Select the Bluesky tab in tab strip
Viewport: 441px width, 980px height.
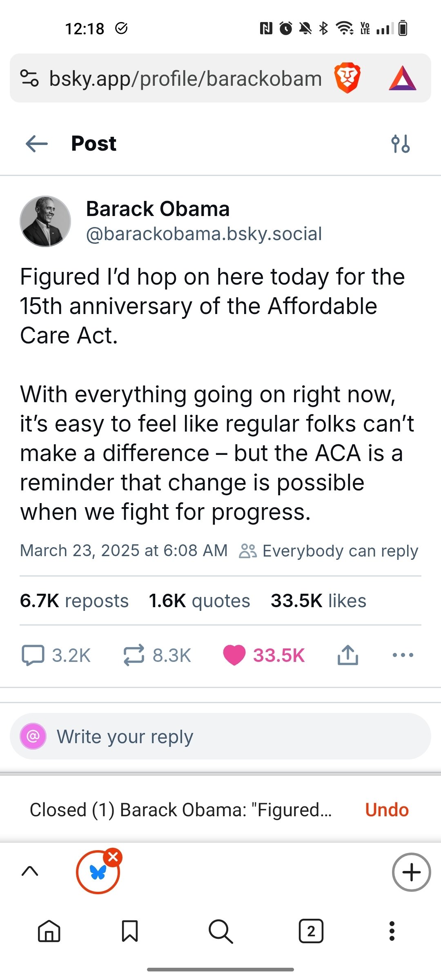pyautogui.click(x=97, y=873)
